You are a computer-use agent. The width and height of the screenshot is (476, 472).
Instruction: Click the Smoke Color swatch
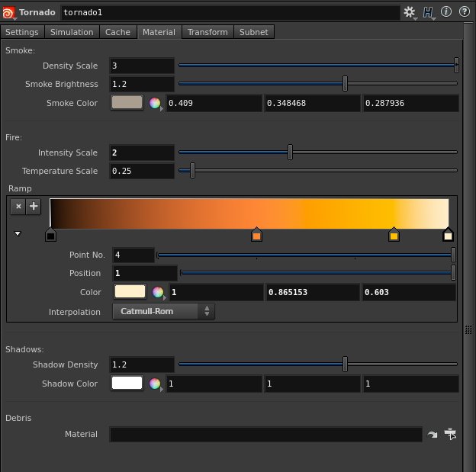[127, 103]
